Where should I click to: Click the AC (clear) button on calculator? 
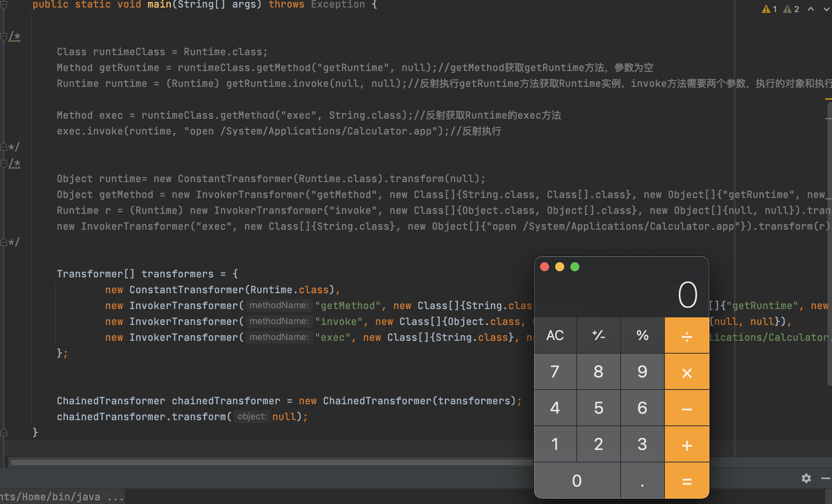[555, 335]
